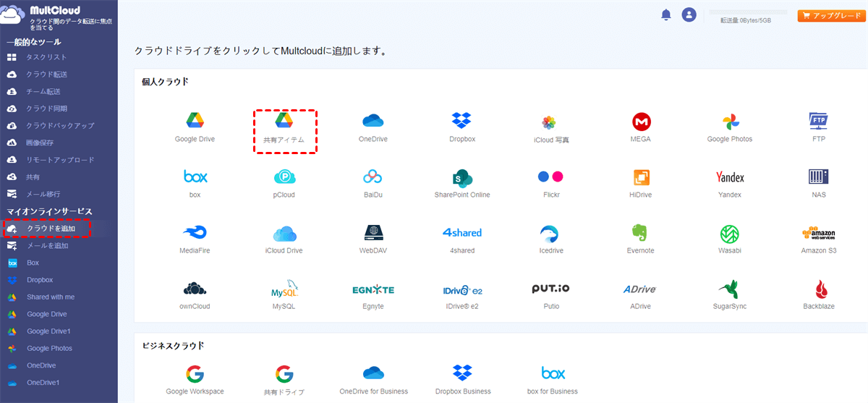Select the FTP connection icon

pos(818,121)
